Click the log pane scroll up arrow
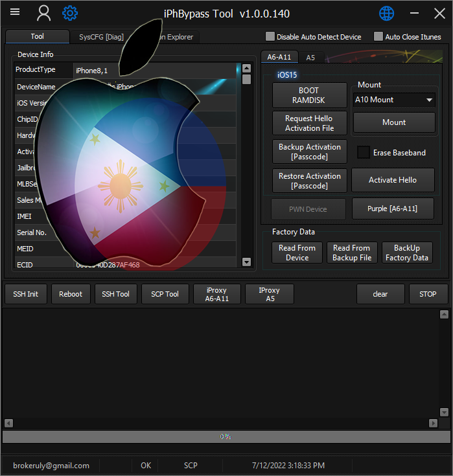This screenshot has height=476, width=453. point(444,315)
